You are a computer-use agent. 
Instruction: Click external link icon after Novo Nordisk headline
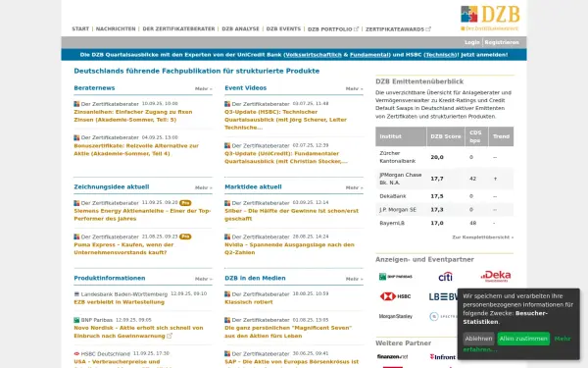[170, 336]
